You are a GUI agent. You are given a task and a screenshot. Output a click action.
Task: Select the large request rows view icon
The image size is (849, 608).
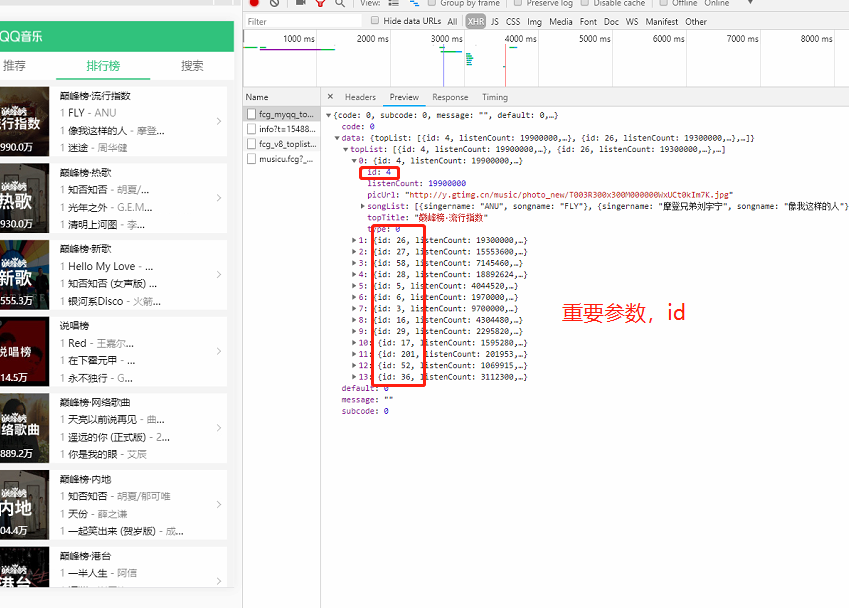tap(394, 3)
